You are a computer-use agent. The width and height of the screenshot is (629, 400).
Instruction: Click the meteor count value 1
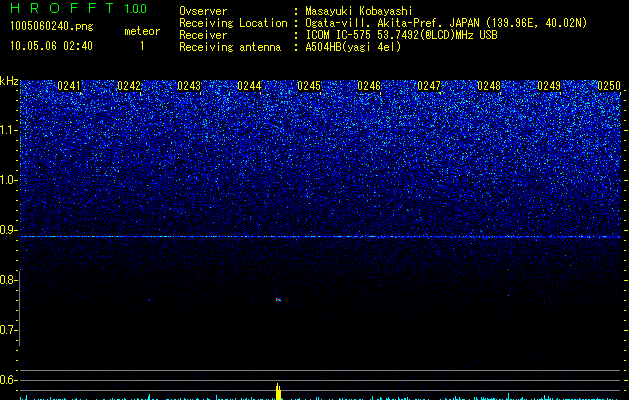[x=142, y=46]
